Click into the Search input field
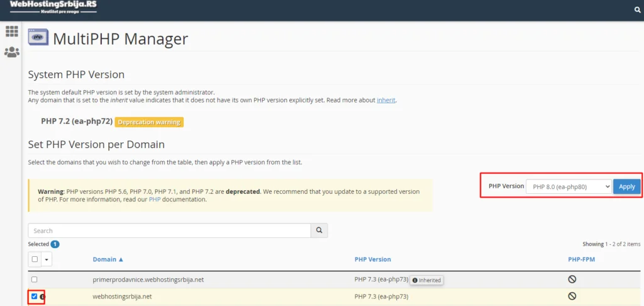Screen dimensions: 644x306 click(x=169, y=230)
